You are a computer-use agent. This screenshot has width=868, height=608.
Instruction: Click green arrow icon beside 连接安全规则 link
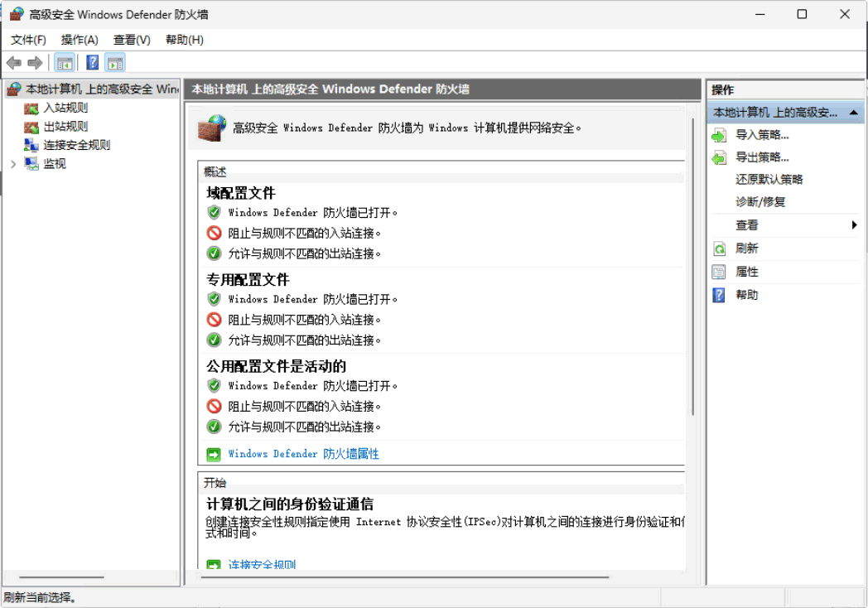(214, 564)
